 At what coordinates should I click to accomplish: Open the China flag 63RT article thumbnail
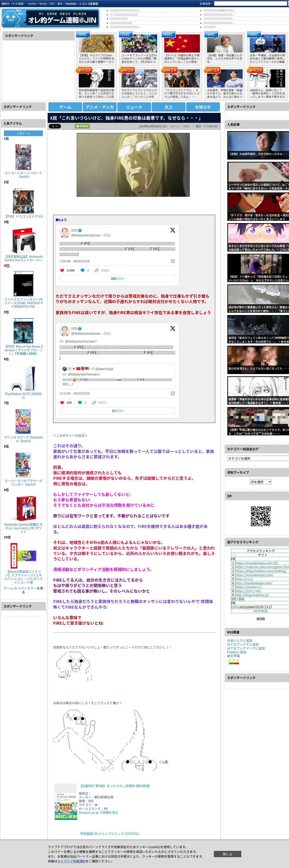(x=182, y=44)
